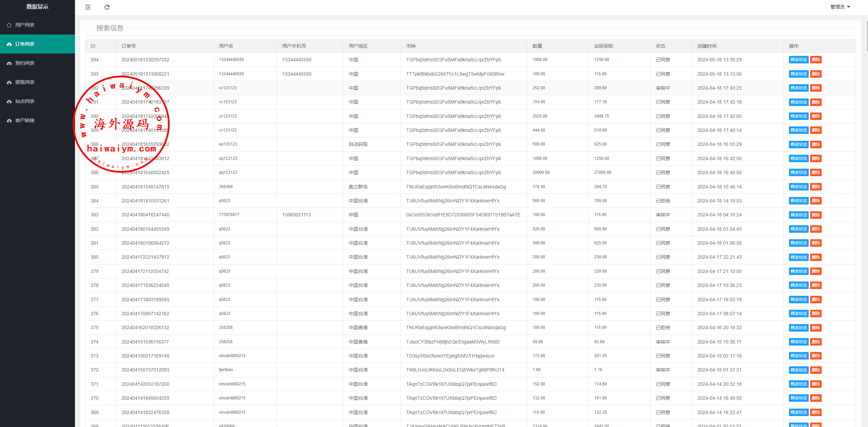This screenshot has width=868, height=427.
Task: Click the home icon beside 用户列表
Action: point(9,25)
